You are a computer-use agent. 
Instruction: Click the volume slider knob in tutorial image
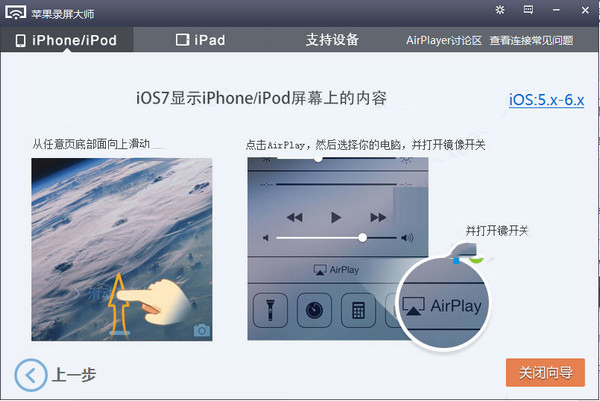pyautogui.click(x=362, y=238)
